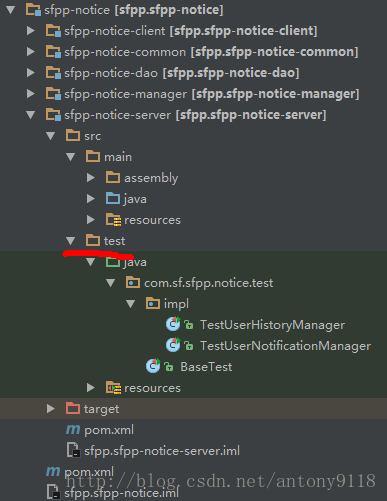
Task: Select sfpp.sfpp-notice-server.iml file name
Action: point(162,451)
